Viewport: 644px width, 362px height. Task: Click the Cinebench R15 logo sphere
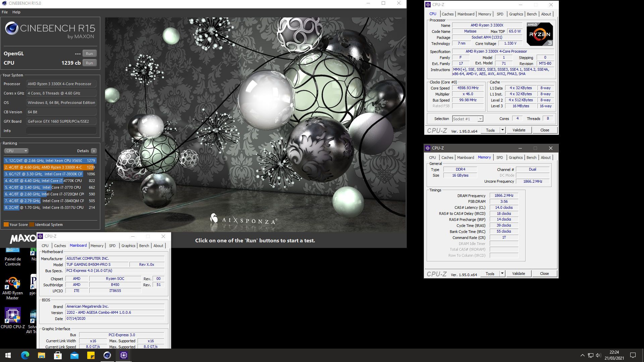point(12,28)
